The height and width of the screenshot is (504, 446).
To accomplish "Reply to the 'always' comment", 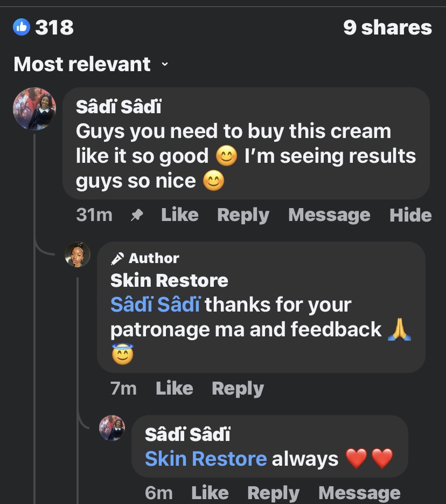I will tap(273, 493).
